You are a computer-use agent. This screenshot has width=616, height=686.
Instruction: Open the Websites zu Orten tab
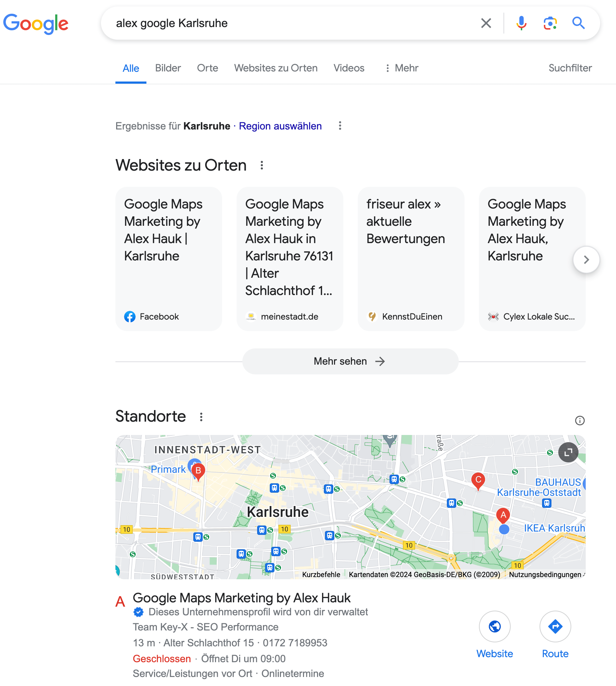click(x=276, y=68)
